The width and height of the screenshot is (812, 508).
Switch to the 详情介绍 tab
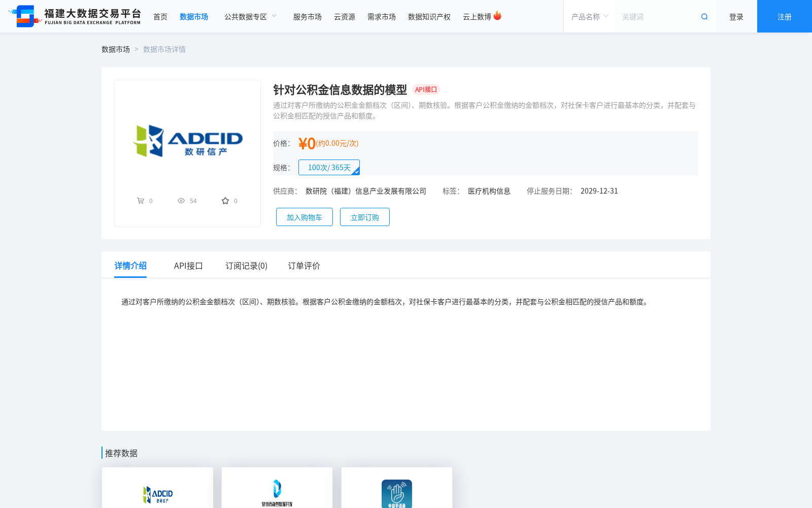[x=130, y=266]
